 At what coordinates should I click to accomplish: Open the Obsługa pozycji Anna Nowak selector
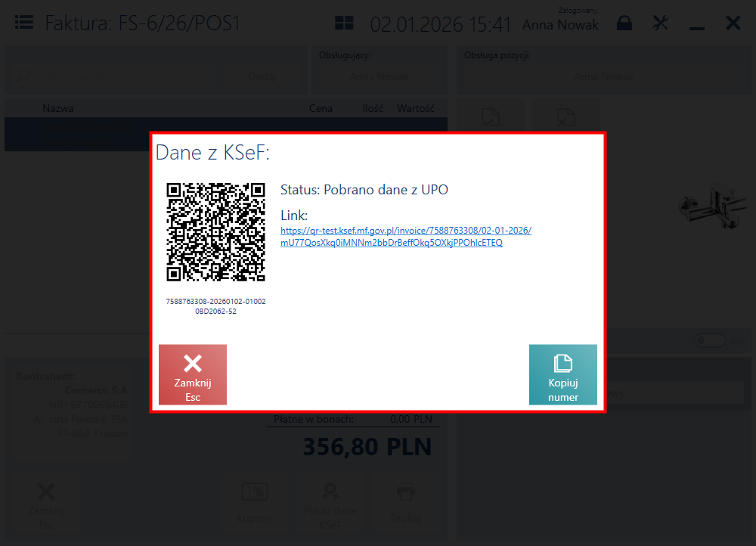[x=604, y=76]
